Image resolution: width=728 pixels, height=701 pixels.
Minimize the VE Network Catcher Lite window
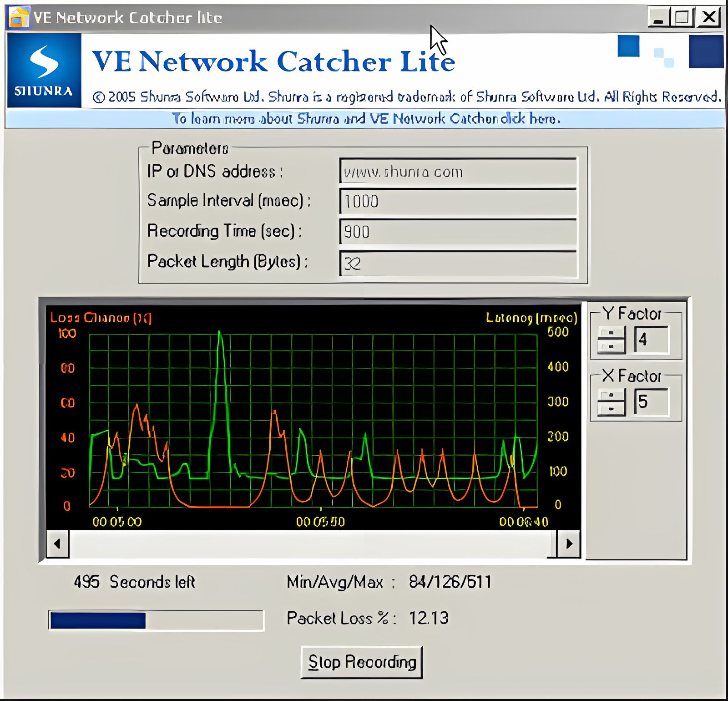point(658,18)
